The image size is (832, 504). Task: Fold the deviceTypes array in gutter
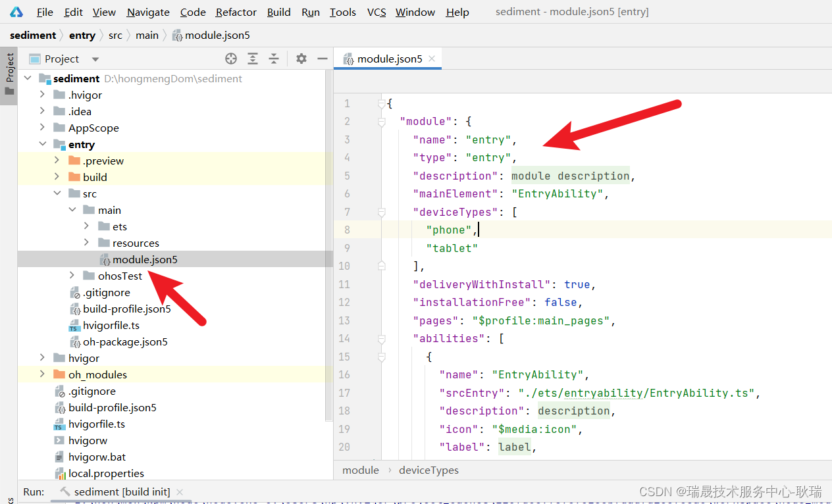coord(381,212)
